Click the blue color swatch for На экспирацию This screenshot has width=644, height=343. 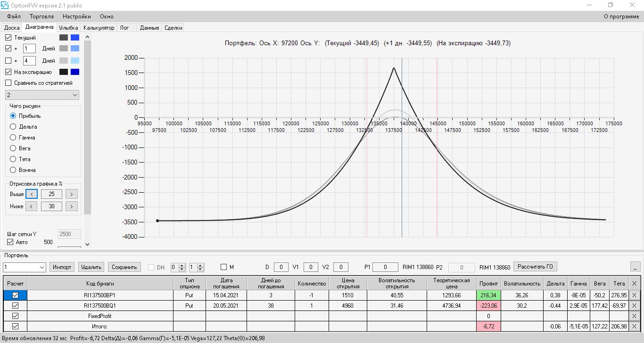click(x=75, y=72)
